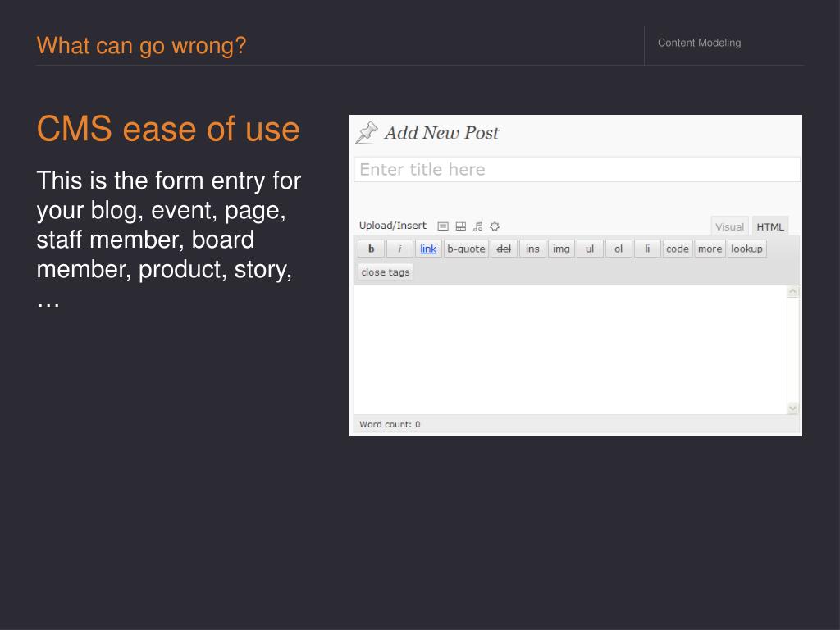The image size is (840, 630).
Task: Click the What can go wrong? title
Action: pyautogui.click(x=141, y=46)
